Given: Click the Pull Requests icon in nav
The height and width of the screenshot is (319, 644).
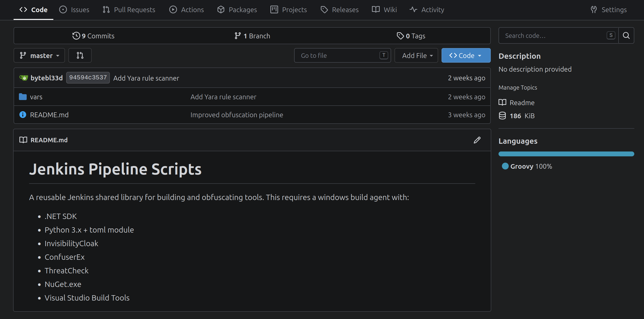Looking at the screenshot, I should click(106, 9).
